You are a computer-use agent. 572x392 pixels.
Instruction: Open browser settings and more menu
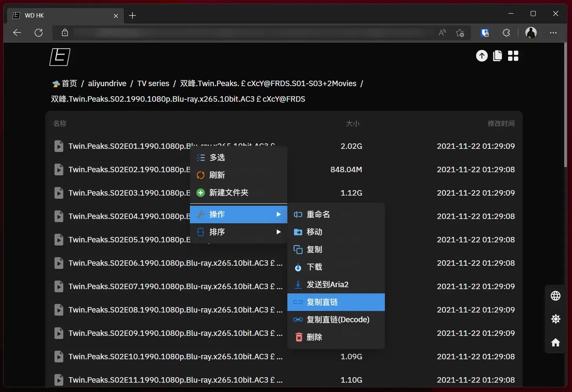(553, 33)
